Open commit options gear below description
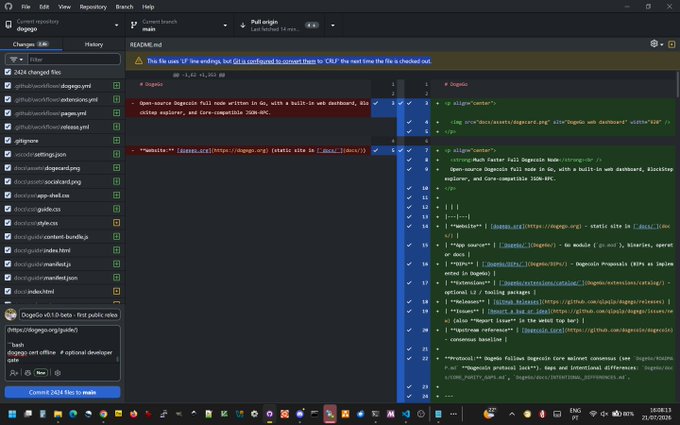Image resolution: width=680 pixels, height=425 pixels. [58, 373]
